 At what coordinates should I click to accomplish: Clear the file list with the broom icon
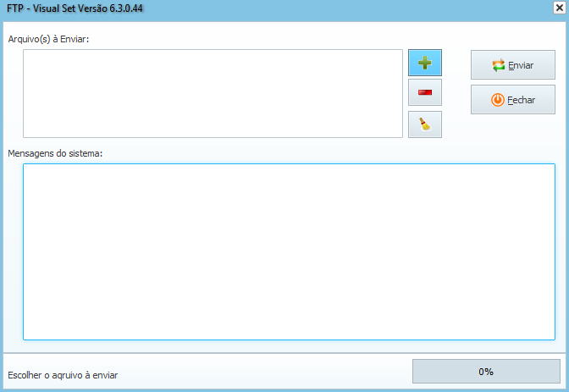coord(425,124)
